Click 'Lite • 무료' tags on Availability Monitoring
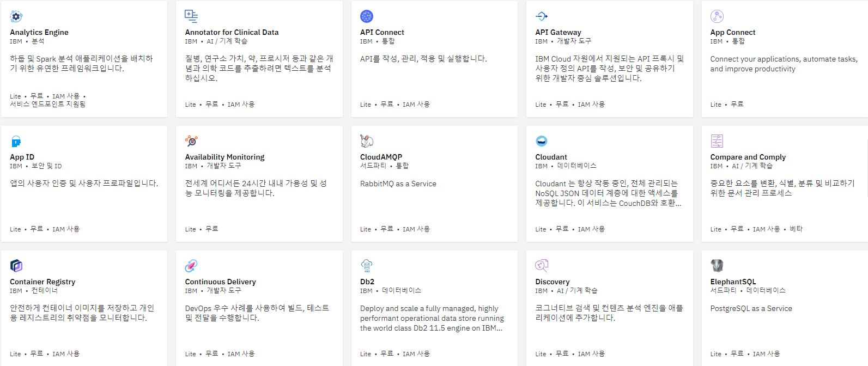Viewport: 868px width, 366px height. pos(202,229)
